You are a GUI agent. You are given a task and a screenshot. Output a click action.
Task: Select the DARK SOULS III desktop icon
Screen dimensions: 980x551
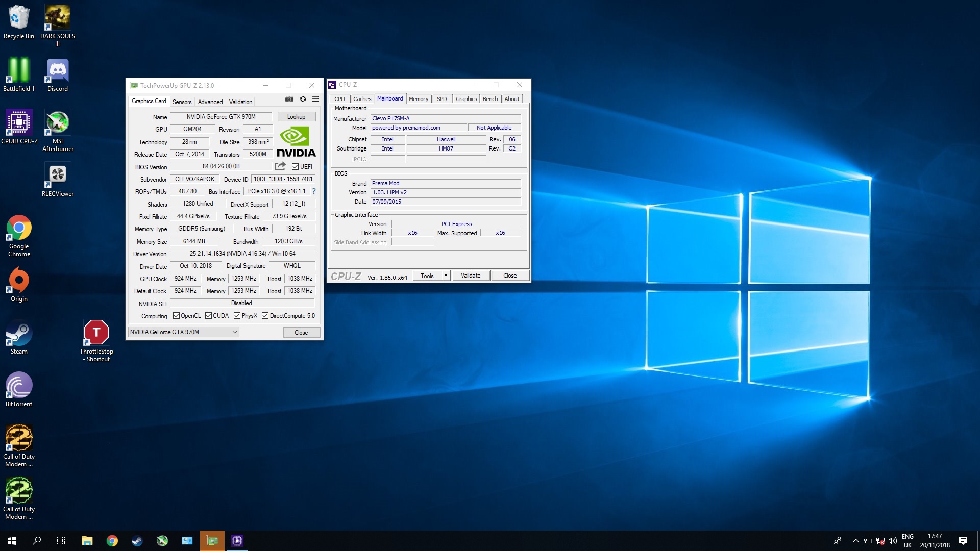point(58,26)
